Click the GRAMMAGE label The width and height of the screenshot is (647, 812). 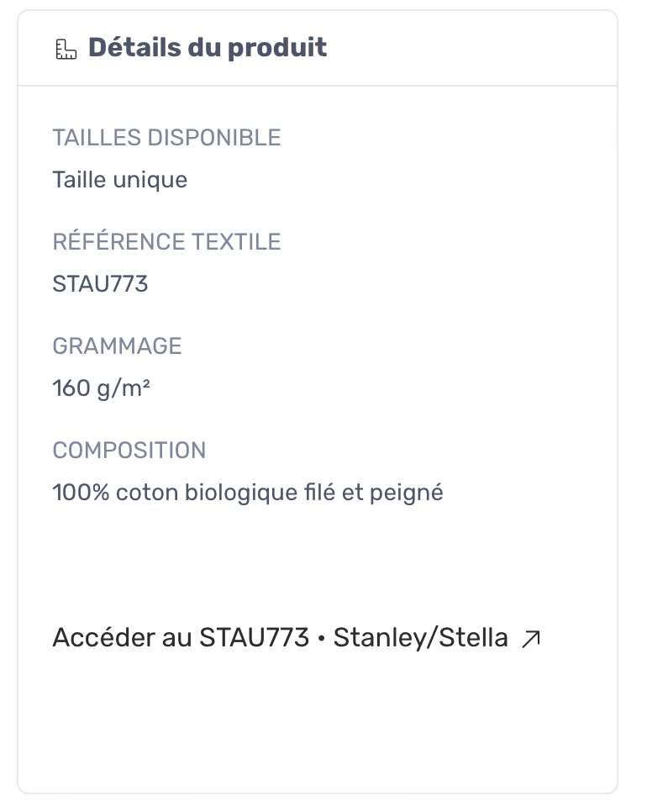[x=117, y=346]
